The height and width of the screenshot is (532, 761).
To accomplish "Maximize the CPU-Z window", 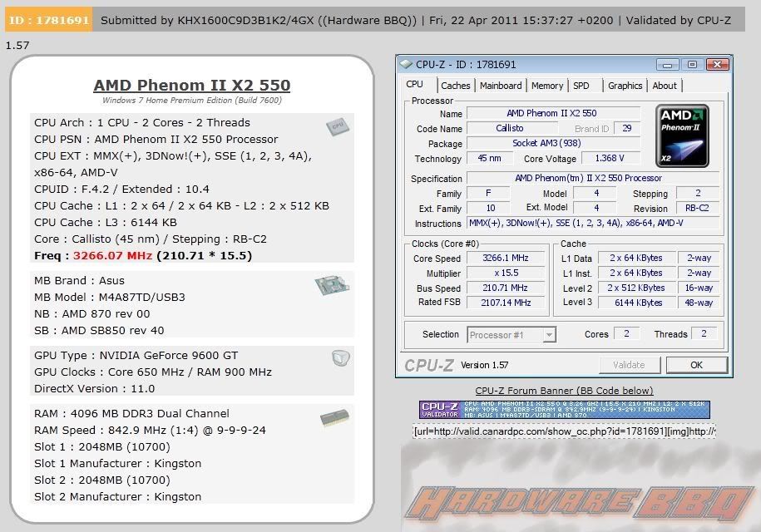I will click(x=692, y=65).
